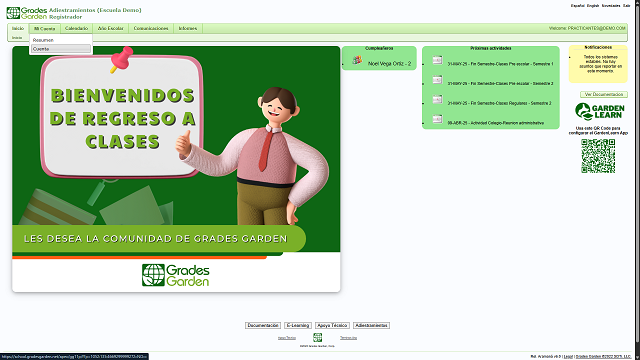Image resolution: width=640 pixels, height=360 pixels.
Task: Open the Fin Semestre Clases Regulares Semestre 2 activity
Action: tap(499, 103)
